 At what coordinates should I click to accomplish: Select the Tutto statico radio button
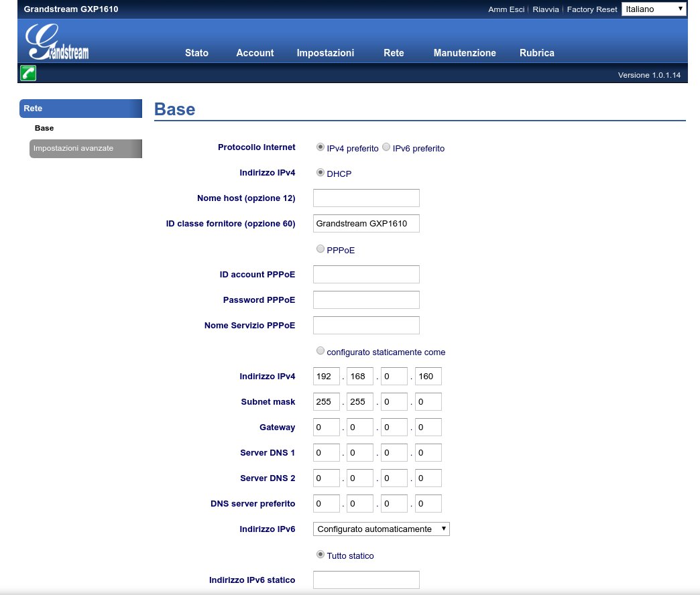[320, 554]
